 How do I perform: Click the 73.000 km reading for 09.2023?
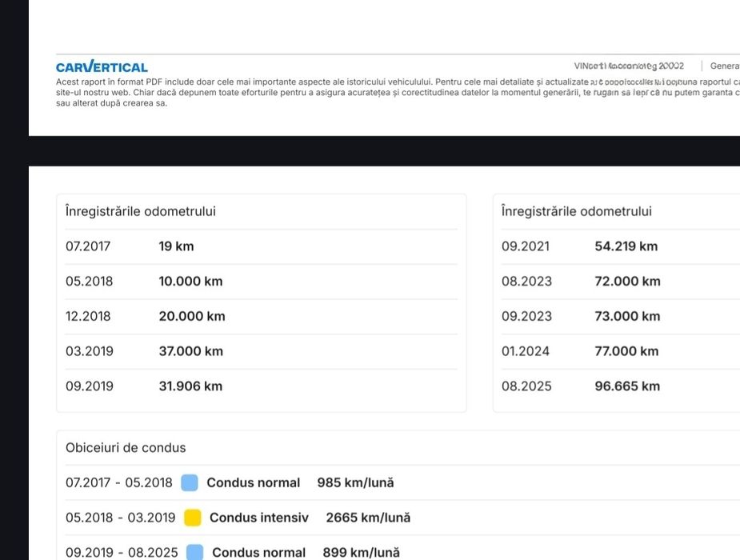627,316
